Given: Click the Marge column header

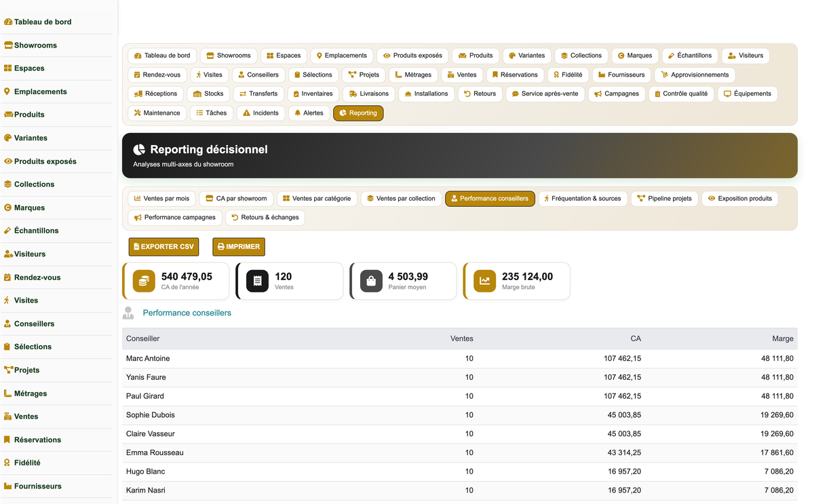Looking at the screenshot, I should point(783,338).
